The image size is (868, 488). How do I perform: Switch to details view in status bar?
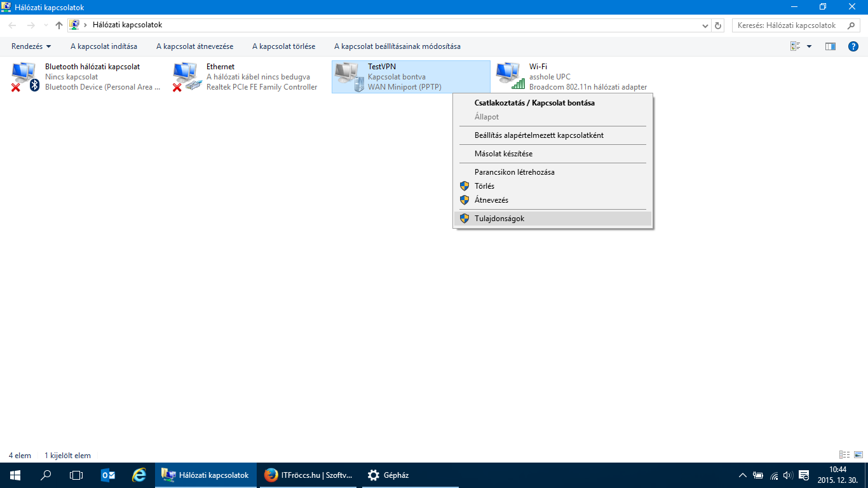(x=844, y=455)
